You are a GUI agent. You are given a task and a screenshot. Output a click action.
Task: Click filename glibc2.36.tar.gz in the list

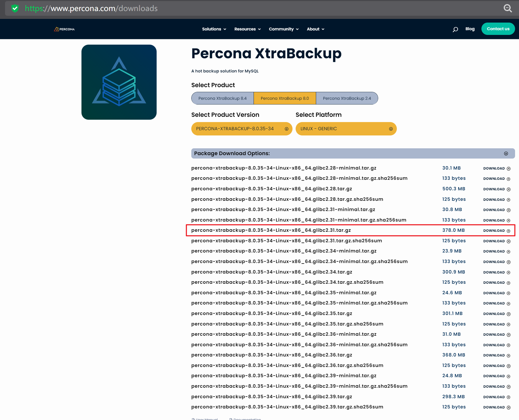[x=272, y=355]
